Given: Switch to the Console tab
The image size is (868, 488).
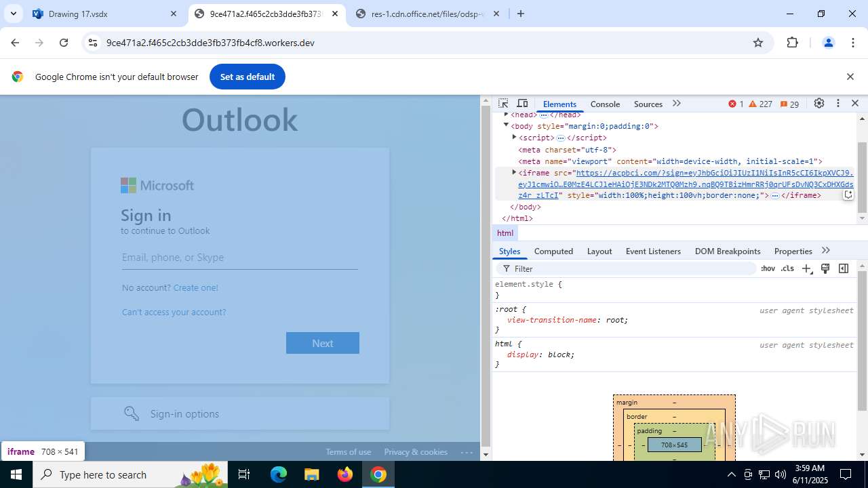Looking at the screenshot, I should 605,104.
